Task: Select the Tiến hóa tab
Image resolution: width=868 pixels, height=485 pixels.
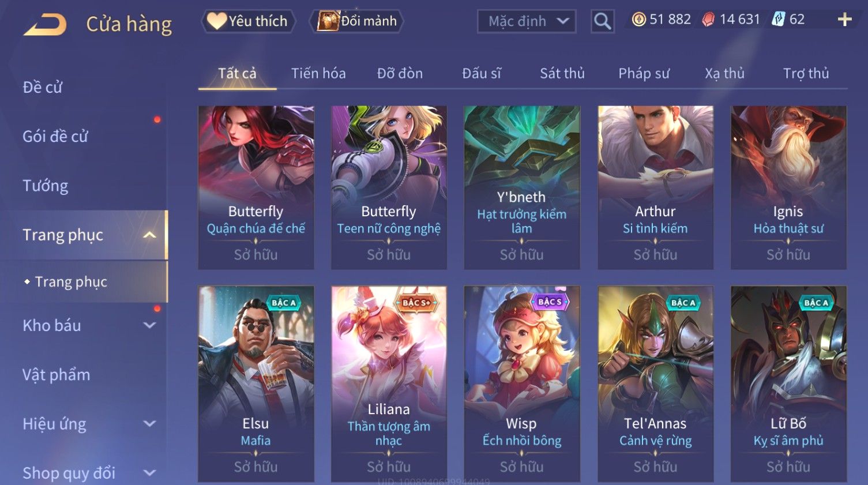Action: pyautogui.click(x=318, y=73)
